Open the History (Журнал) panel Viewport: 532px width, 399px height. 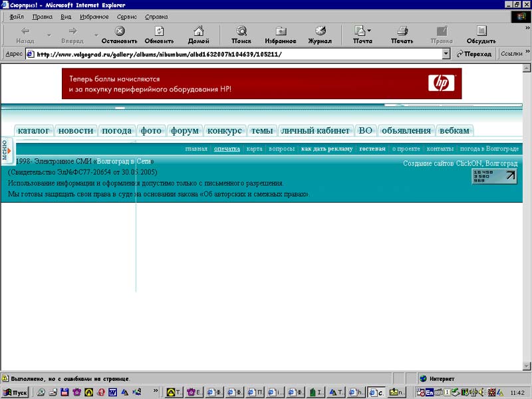coord(320,35)
